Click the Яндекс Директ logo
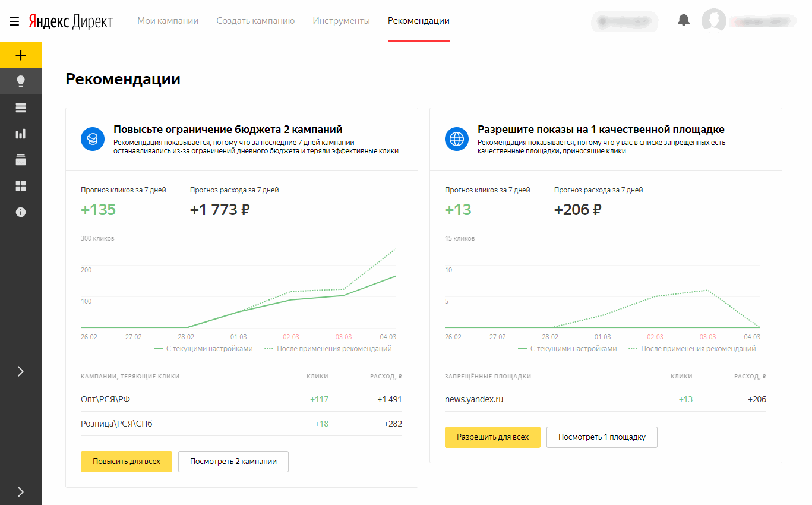The height and width of the screenshot is (505, 812). [71, 21]
